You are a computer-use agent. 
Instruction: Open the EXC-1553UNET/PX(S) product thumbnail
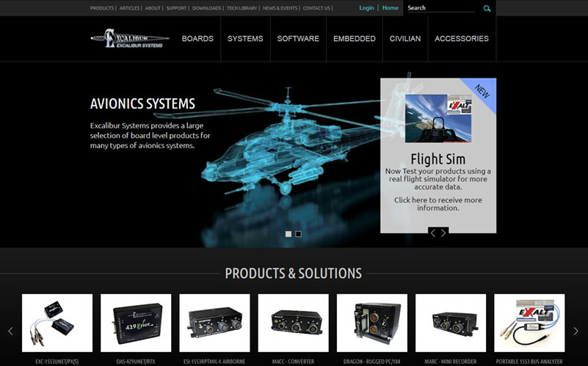(57, 323)
